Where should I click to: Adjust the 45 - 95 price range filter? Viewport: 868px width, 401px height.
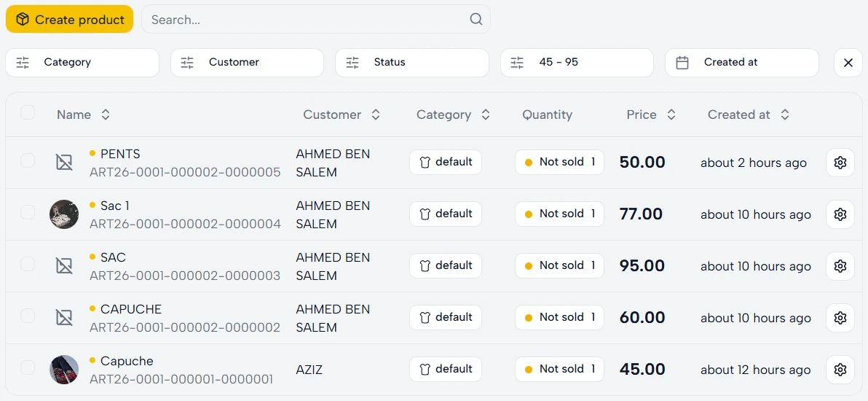(577, 63)
